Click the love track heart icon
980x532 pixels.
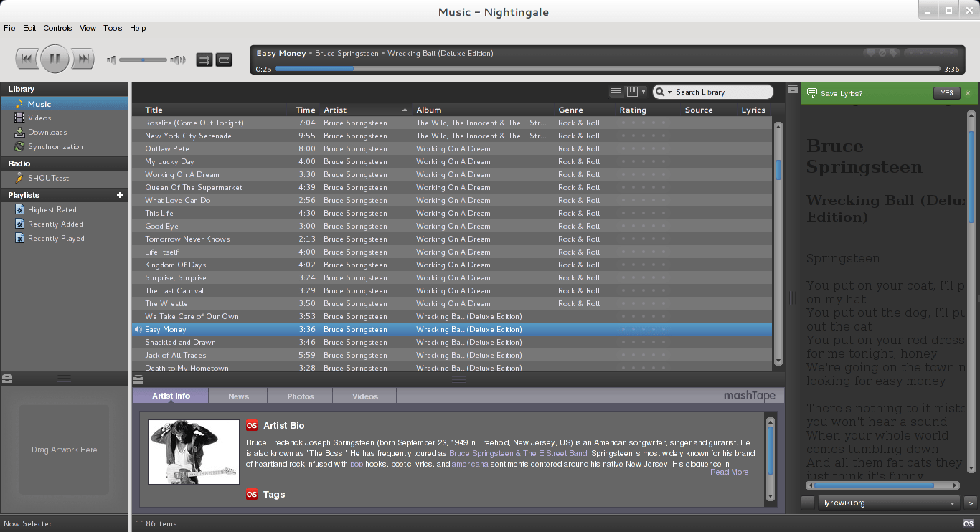tap(871, 53)
